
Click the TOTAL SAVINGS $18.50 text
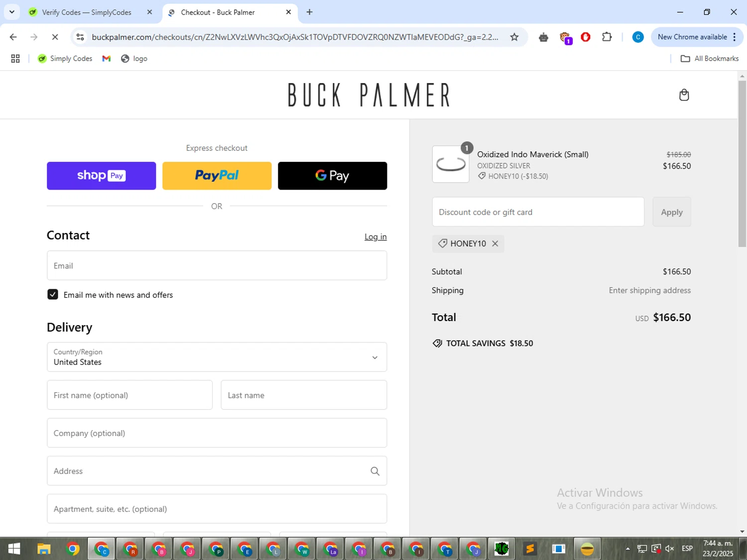(490, 343)
